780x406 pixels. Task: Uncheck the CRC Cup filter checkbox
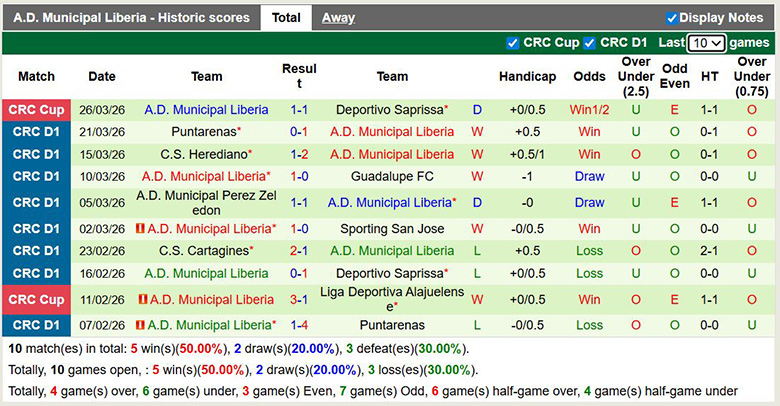click(x=513, y=43)
